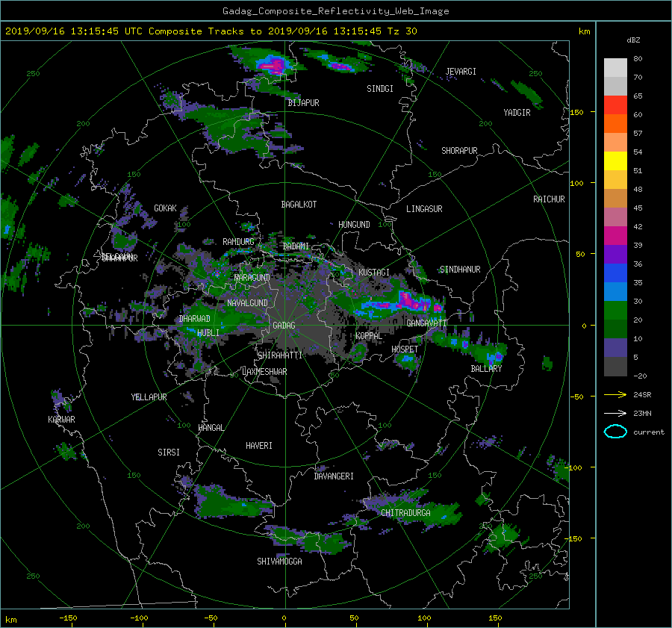Click the 80 value on dBZ scale
The width and height of the screenshot is (672, 628).
(638, 59)
